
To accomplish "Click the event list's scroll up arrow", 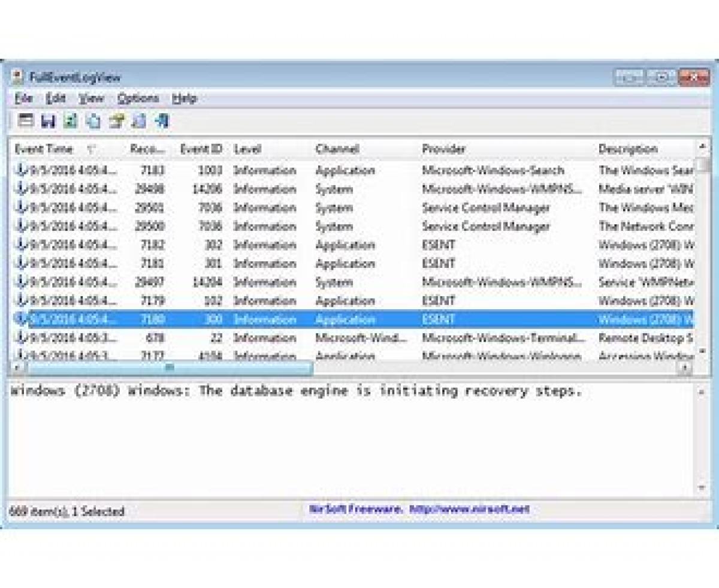I will tap(702, 146).
